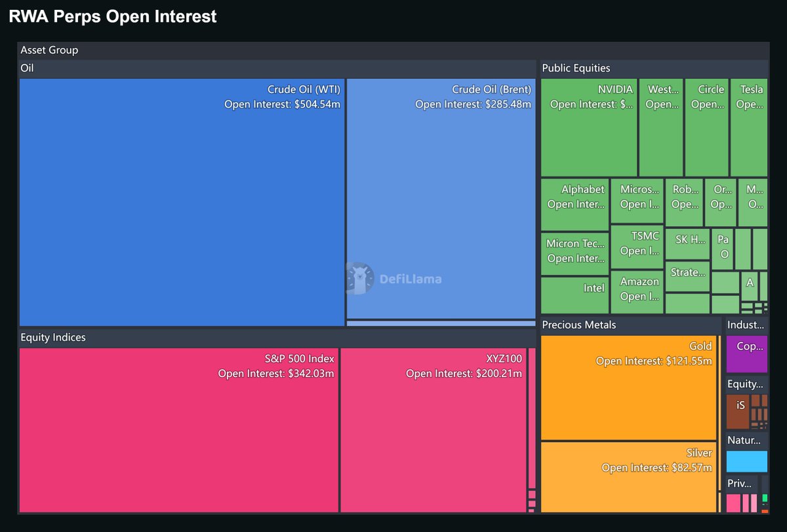Select the Public Equities group header
Viewport: 787px width, 532px height.
654,68
